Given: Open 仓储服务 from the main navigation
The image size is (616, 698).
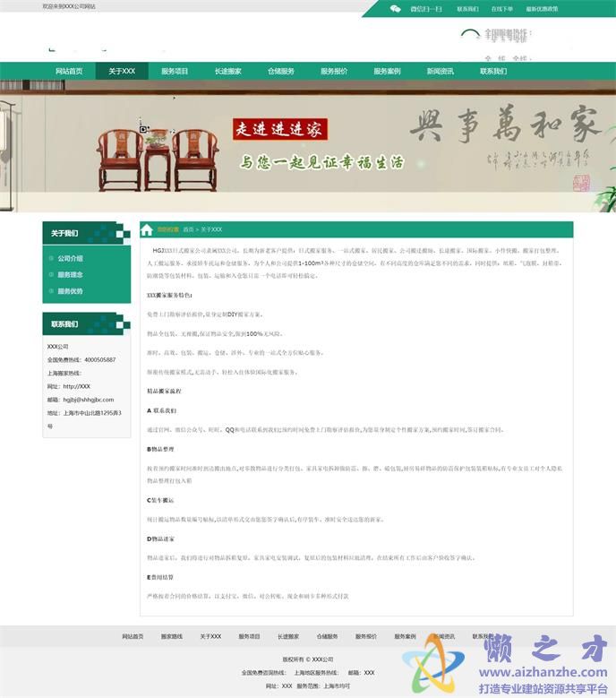Looking at the screenshot, I should coord(280,71).
